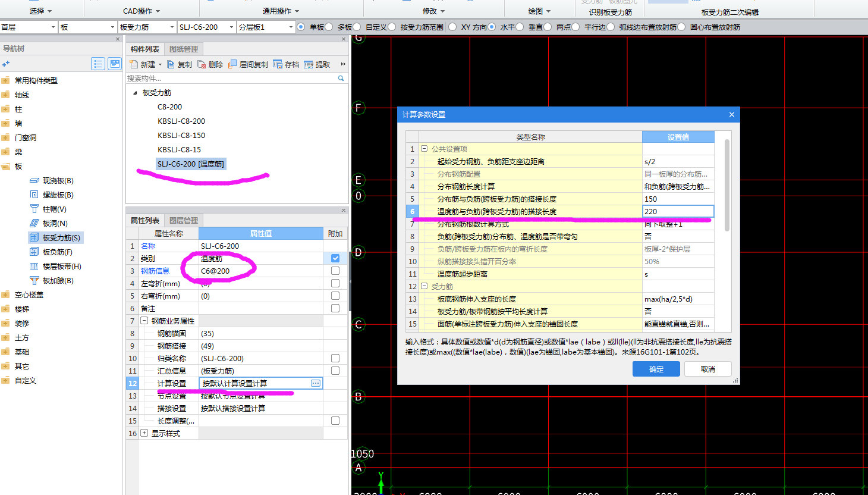Viewport: 868px width, 495px height.
Task: Click the parameter dialog vertical scrollbar
Action: tap(727, 186)
